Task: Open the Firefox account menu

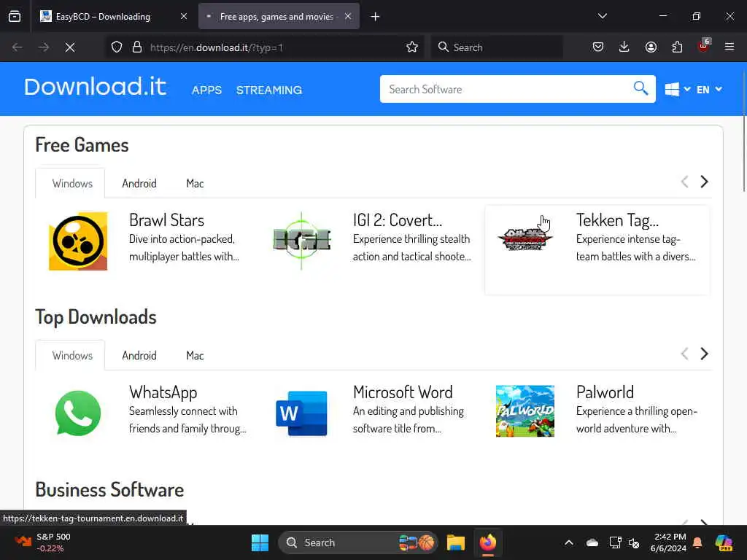Action: (651, 47)
